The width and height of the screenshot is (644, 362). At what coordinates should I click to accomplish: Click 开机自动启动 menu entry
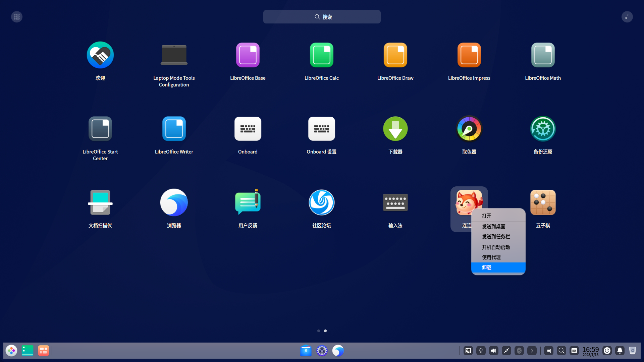498,247
